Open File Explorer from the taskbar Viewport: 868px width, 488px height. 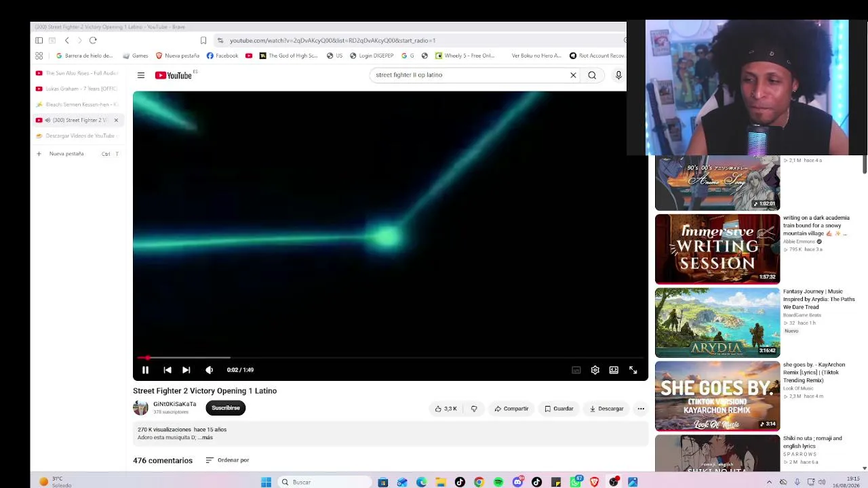coord(441,482)
